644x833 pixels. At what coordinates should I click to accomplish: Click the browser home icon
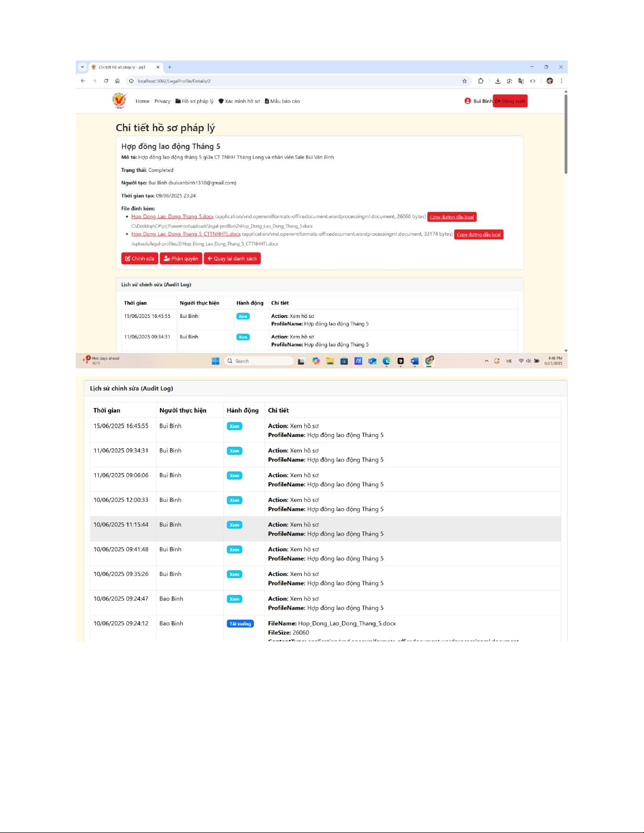[x=117, y=81]
